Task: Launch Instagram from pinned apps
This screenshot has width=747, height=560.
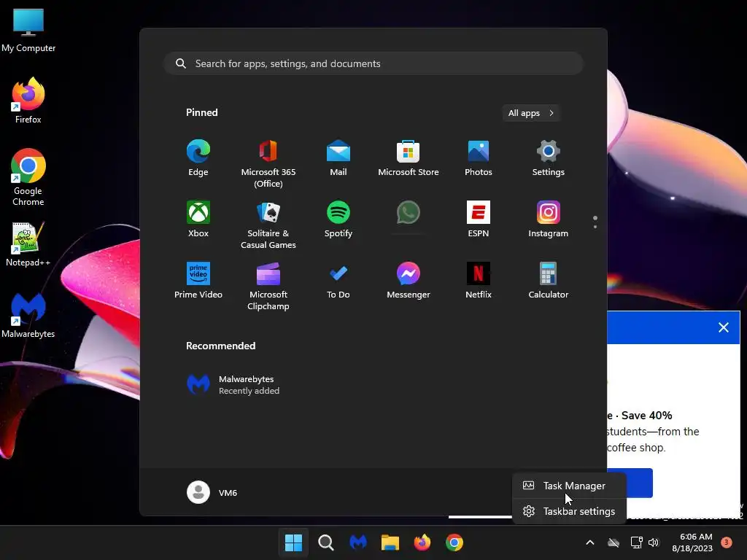Action: 549,219
